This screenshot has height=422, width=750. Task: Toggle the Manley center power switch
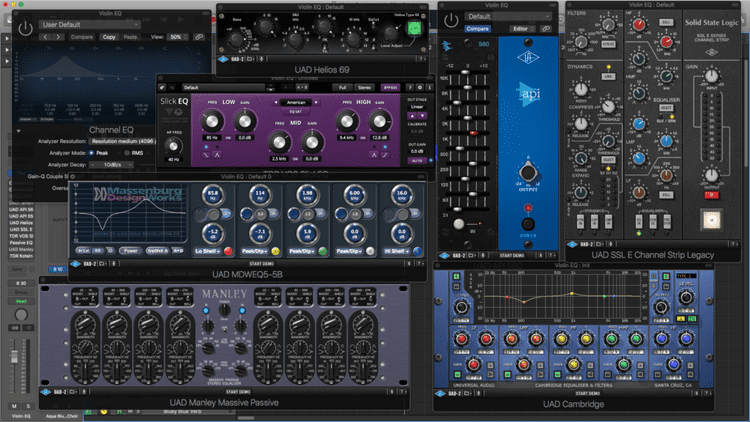click(x=224, y=310)
